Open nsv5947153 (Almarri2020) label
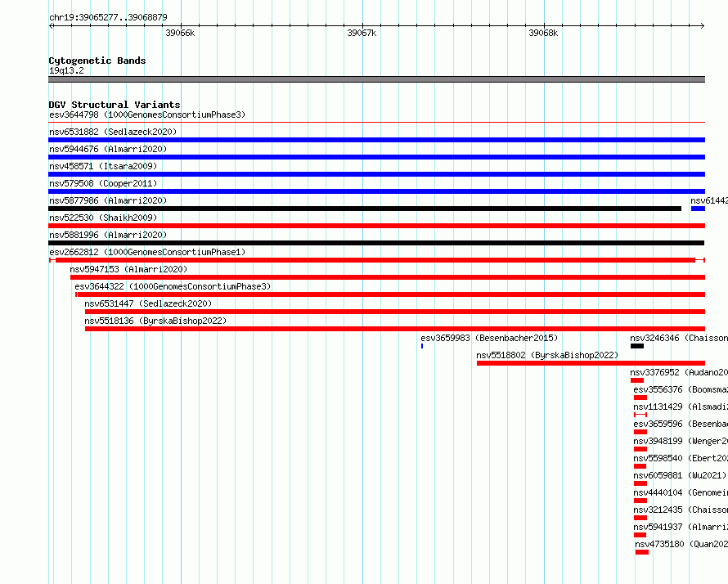Viewport: 728px width, 584px height. click(x=128, y=269)
